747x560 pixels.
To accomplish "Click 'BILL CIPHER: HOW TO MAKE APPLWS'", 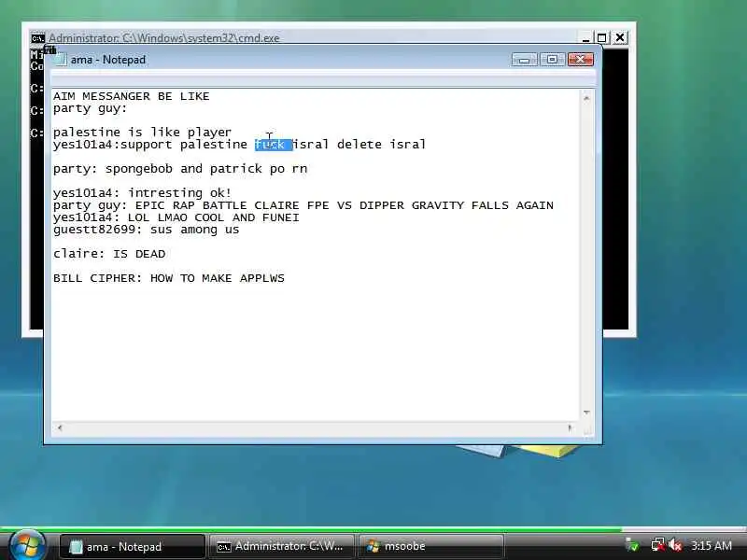I will tap(169, 278).
